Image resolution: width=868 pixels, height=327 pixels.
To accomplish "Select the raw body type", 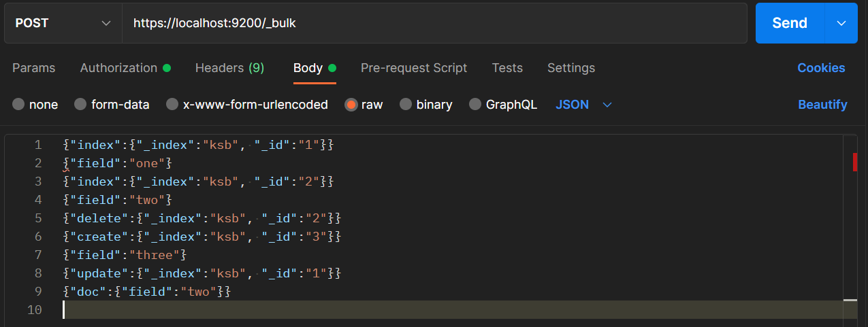I will coord(364,105).
